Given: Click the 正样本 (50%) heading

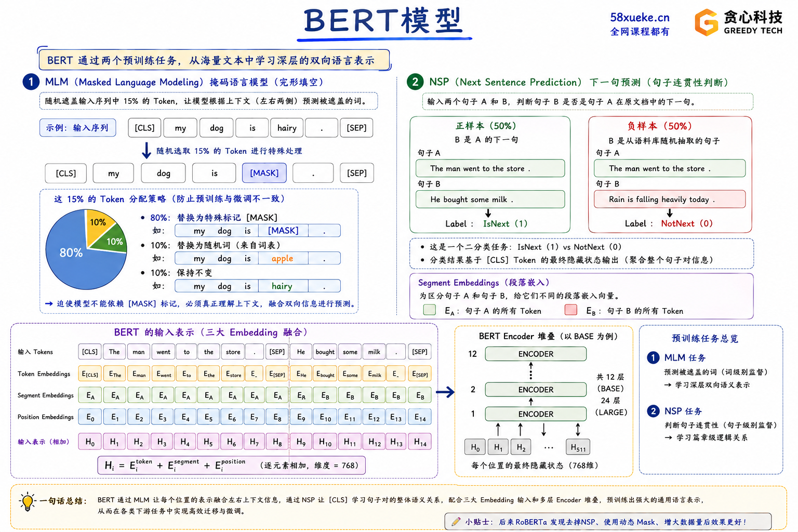Looking at the screenshot, I should 486,126.
